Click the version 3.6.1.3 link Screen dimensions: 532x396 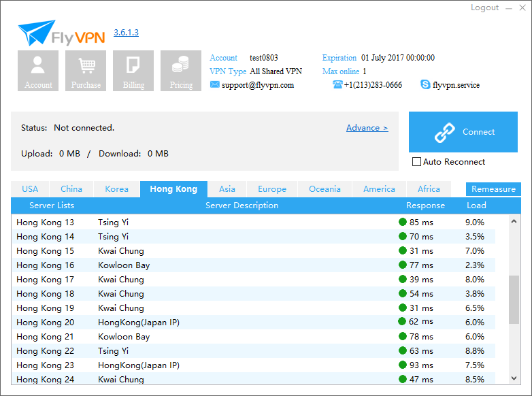point(127,33)
